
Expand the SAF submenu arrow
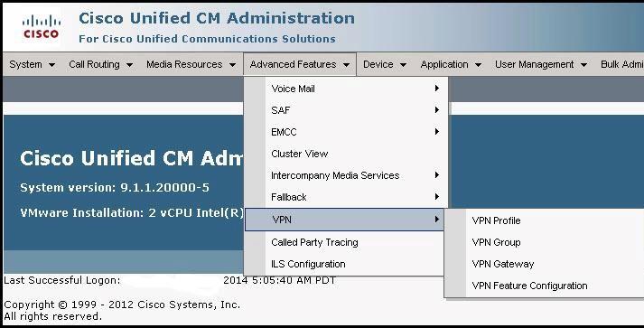click(437, 109)
